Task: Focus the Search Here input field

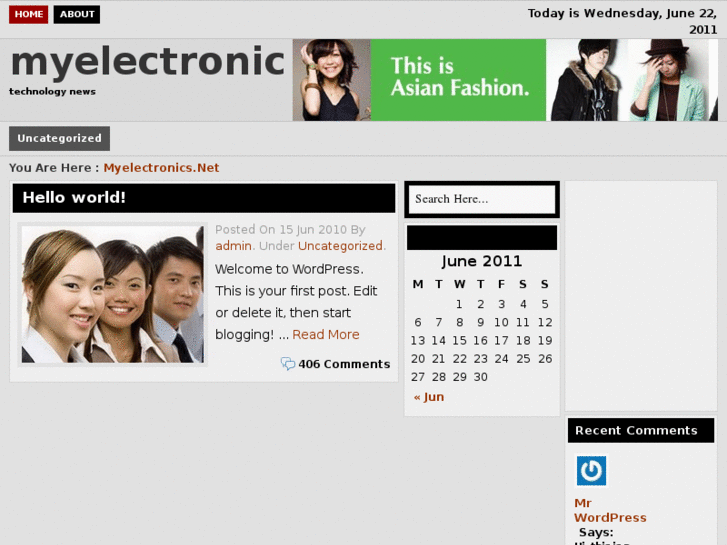Action: (x=482, y=199)
